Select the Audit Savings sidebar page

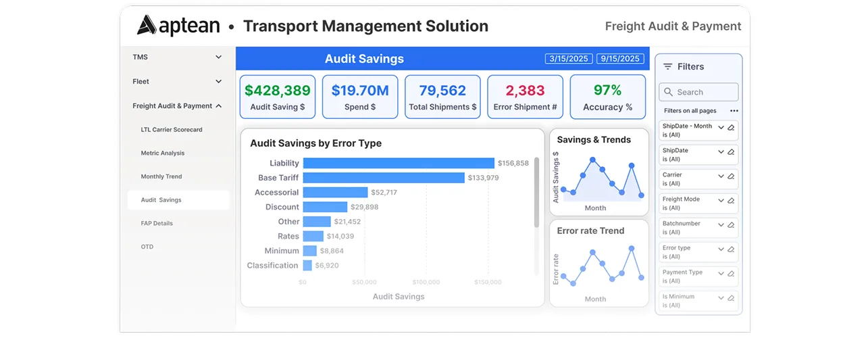click(x=178, y=200)
